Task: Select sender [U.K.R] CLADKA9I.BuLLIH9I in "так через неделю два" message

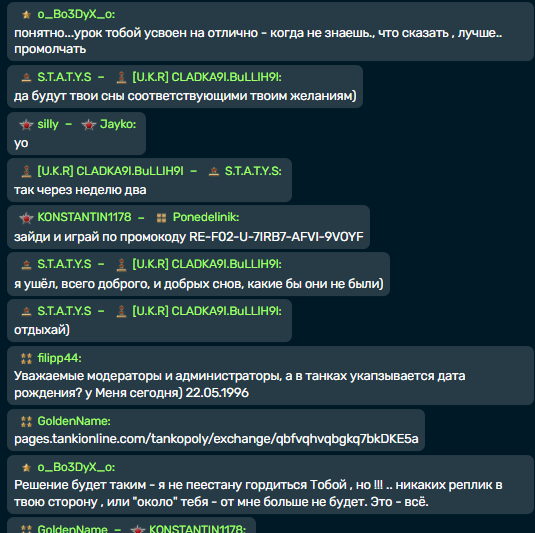Action: [x=110, y=171]
